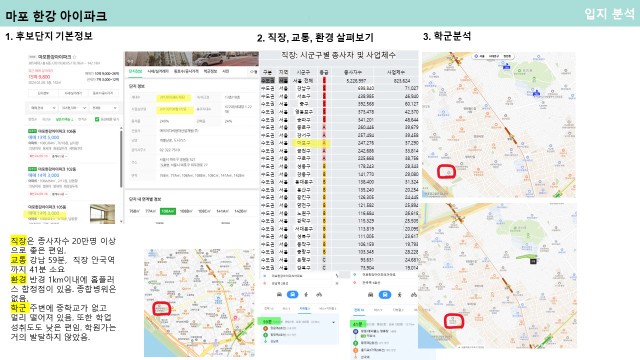Select car mode in the 59분 directions panel
640x360 pixels.
pyautogui.click(x=279, y=294)
